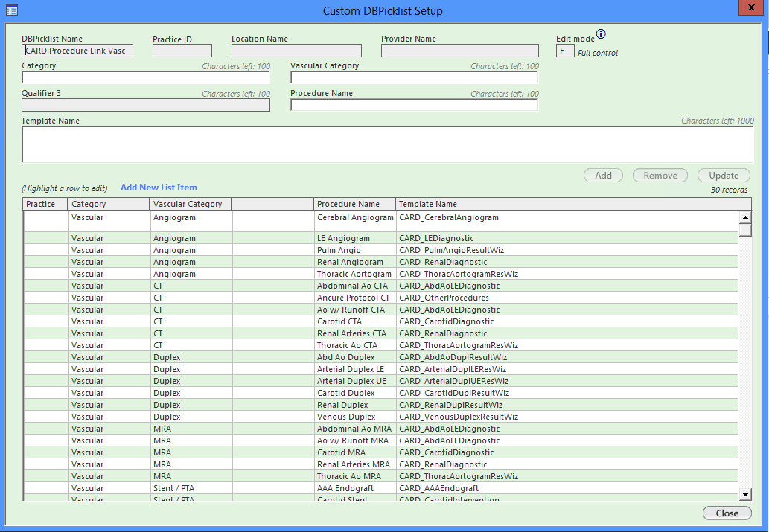Select the Ancure Protocol CT row
This screenshot has width=769, height=532.
[380, 298]
